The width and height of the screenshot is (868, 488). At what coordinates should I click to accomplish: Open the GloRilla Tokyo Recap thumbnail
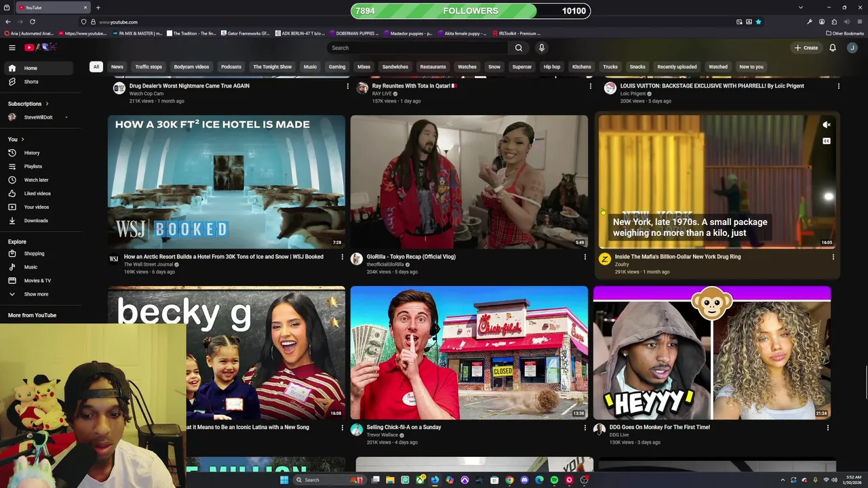point(469,182)
